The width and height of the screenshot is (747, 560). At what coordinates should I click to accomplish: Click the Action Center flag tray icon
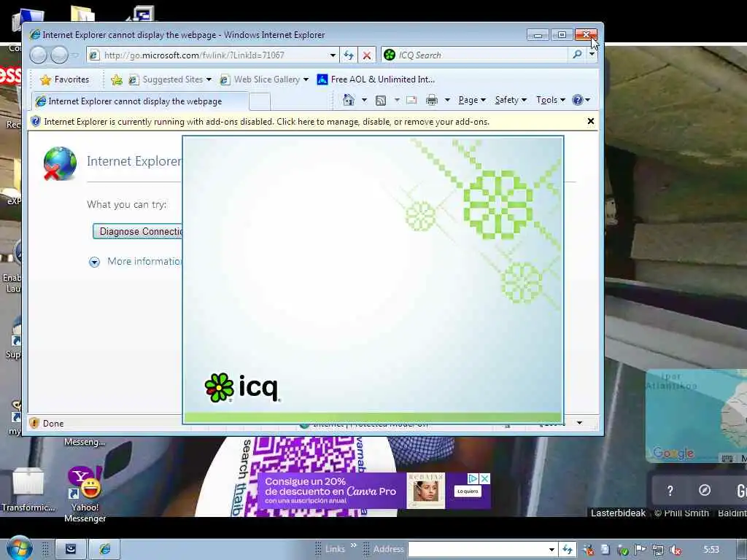click(x=640, y=550)
